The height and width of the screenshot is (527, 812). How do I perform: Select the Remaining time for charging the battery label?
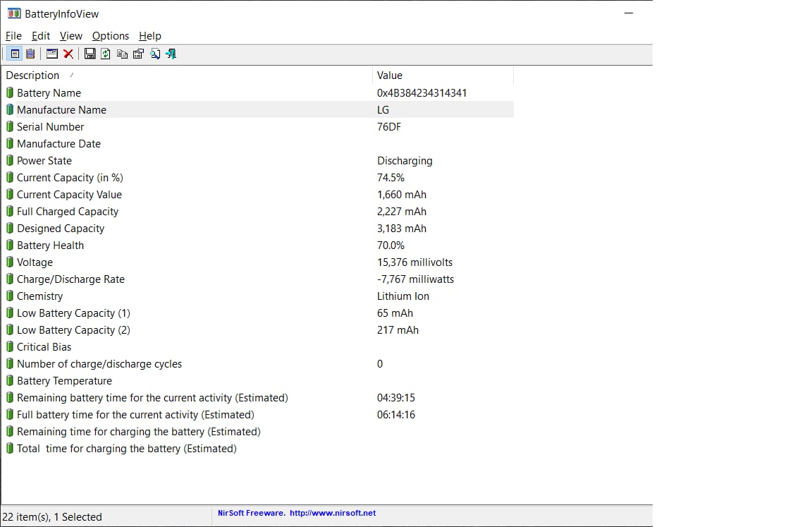[139, 432]
